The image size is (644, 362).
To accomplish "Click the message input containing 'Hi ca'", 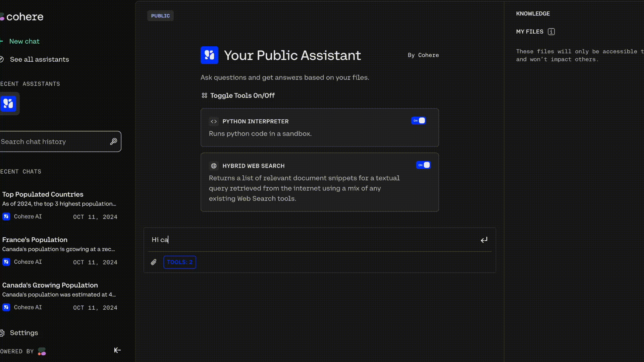I will 302,240.
